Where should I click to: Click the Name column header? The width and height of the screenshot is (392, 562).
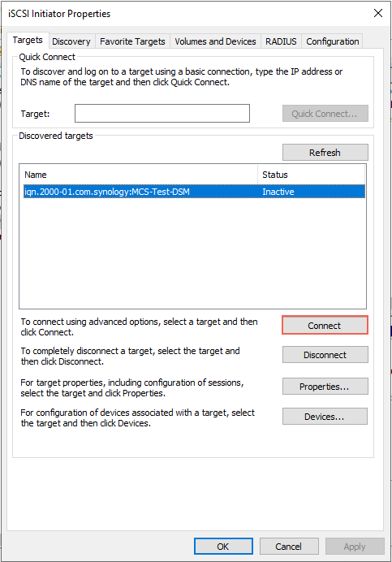point(140,175)
